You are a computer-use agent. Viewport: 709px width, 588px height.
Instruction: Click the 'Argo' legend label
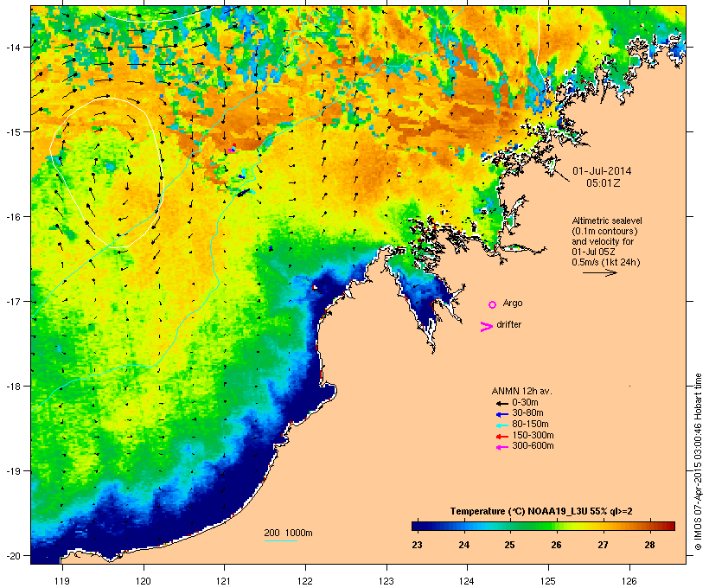tap(513, 303)
